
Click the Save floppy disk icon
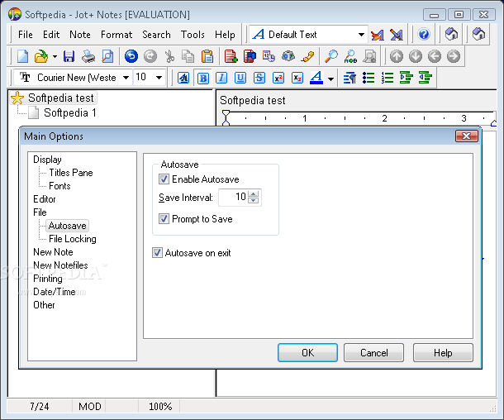(69, 56)
